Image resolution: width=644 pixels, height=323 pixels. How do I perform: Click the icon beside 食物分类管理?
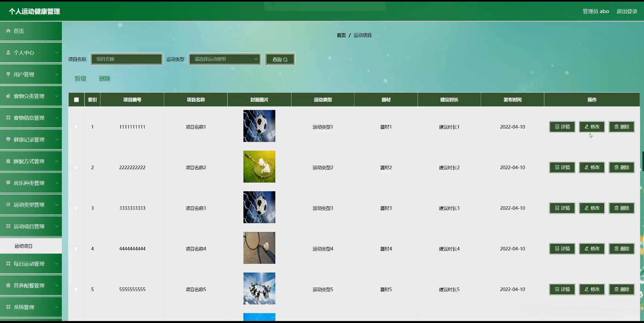[x=8, y=96]
